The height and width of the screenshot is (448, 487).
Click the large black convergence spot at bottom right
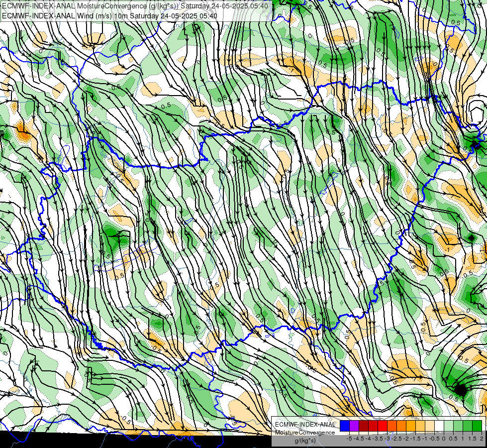click(x=460, y=389)
